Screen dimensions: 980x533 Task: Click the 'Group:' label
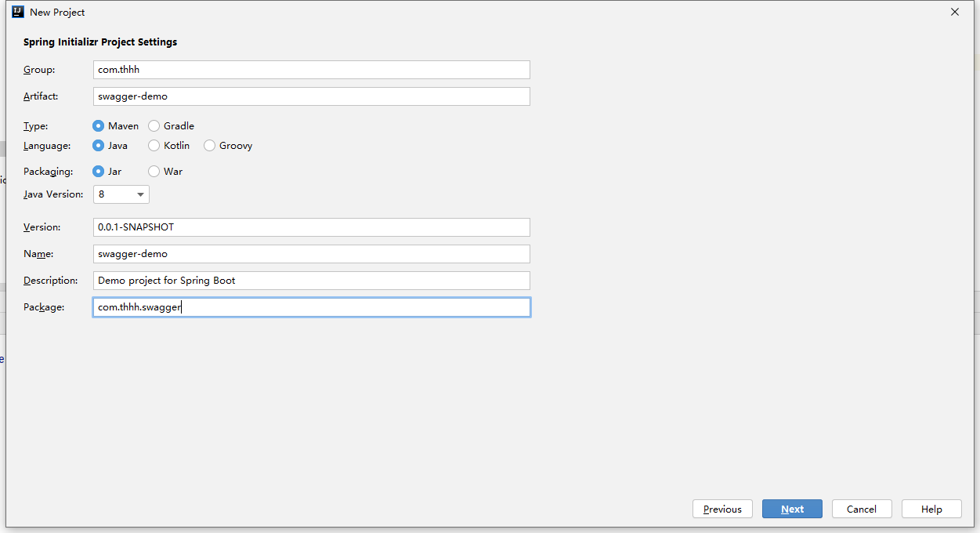39,70
